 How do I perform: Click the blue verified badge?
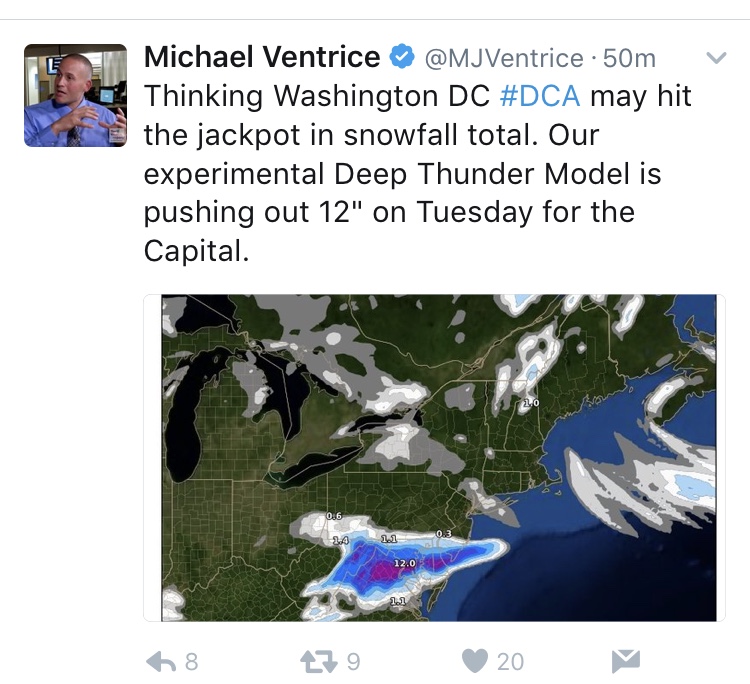pyautogui.click(x=402, y=57)
